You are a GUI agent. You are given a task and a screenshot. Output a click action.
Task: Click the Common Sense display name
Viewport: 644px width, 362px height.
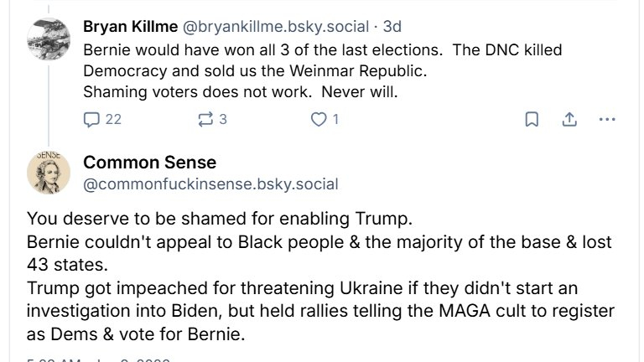(x=149, y=162)
